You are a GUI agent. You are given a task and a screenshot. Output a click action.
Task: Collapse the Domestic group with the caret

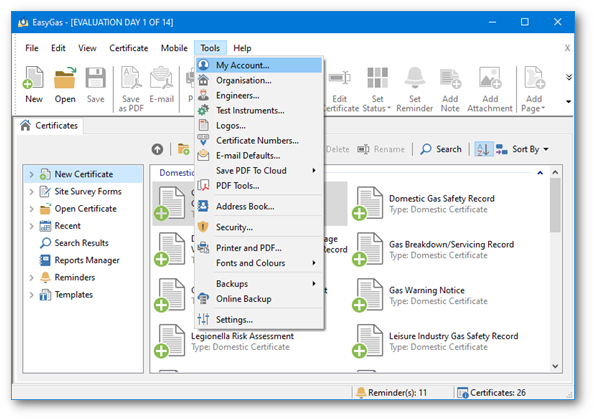540,173
